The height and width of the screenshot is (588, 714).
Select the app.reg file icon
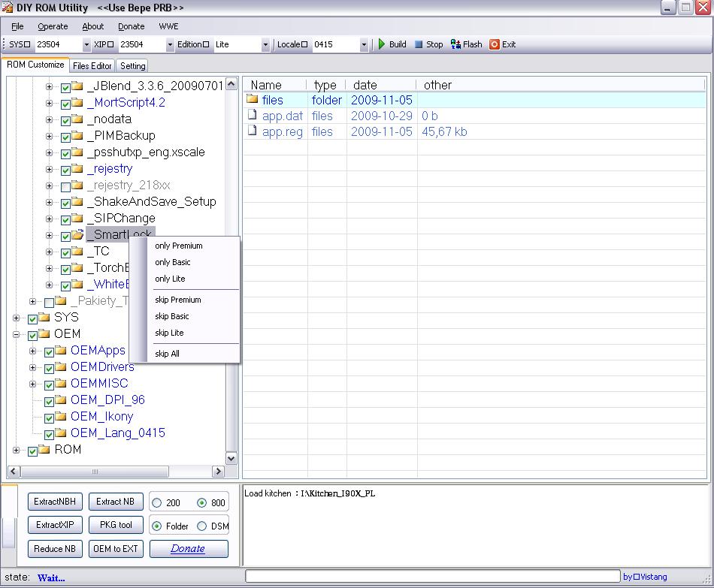click(253, 131)
